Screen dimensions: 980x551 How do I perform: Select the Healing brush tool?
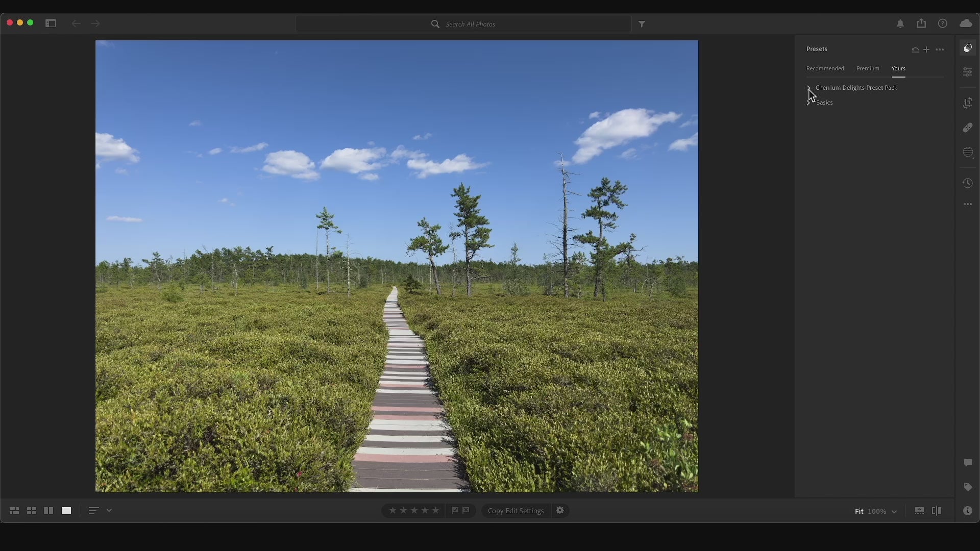[967, 128]
